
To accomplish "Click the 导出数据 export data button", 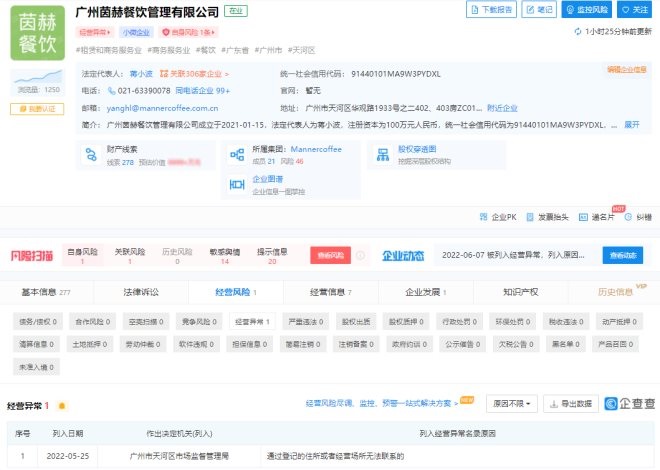I will pyautogui.click(x=572, y=403).
